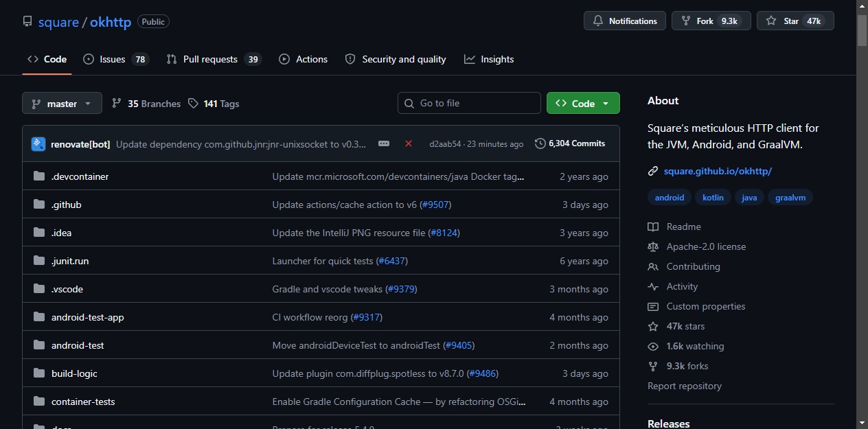Open the Releases heading link

(x=669, y=424)
